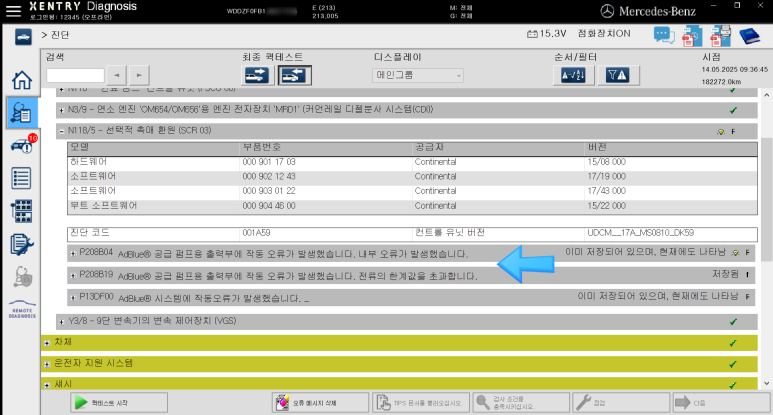Expand fault code P13DF00 details
773x415 pixels.
coord(73,297)
